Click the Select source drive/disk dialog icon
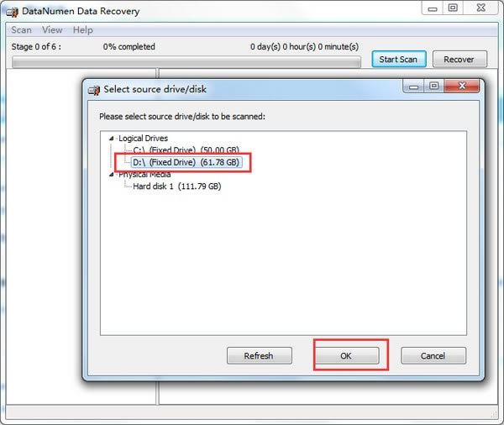504x425 pixels. point(94,91)
